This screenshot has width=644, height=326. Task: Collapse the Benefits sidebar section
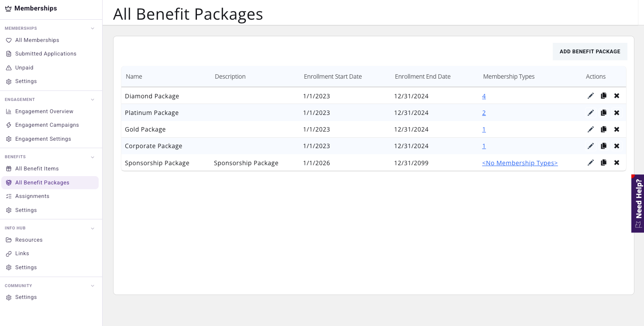click(93, 157)
